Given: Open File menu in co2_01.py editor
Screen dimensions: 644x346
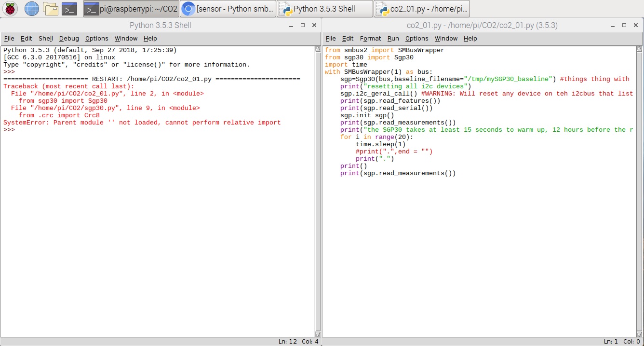Looking at the screenshot, I should click(331, 39).
